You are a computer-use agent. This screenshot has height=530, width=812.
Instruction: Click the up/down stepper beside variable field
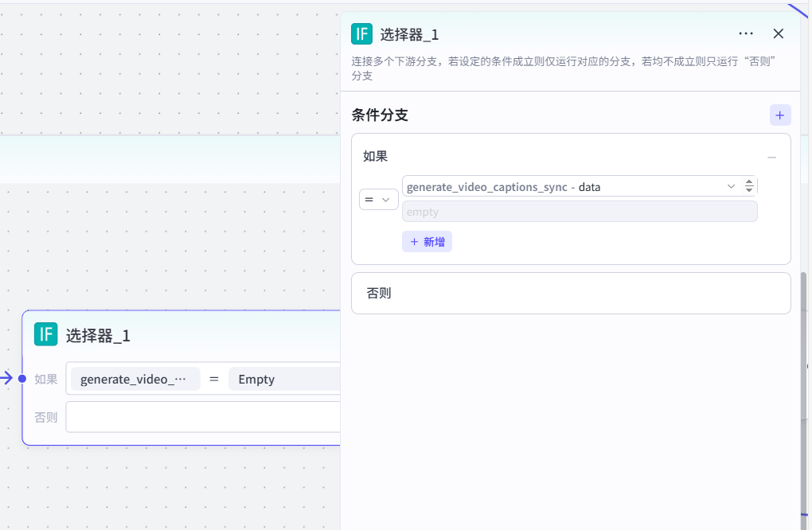[x=749, y=186]
